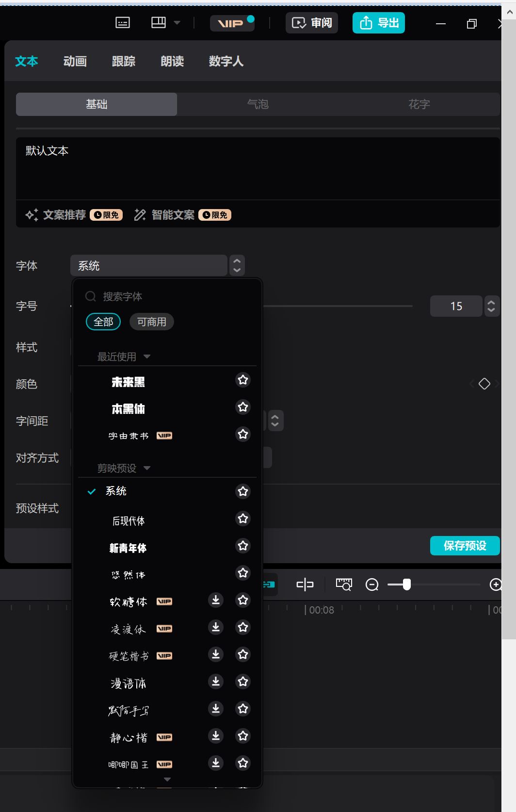This screenshot has height=812, width=516.
Task: Download the 软糖体 font
Action: (216, 600)
